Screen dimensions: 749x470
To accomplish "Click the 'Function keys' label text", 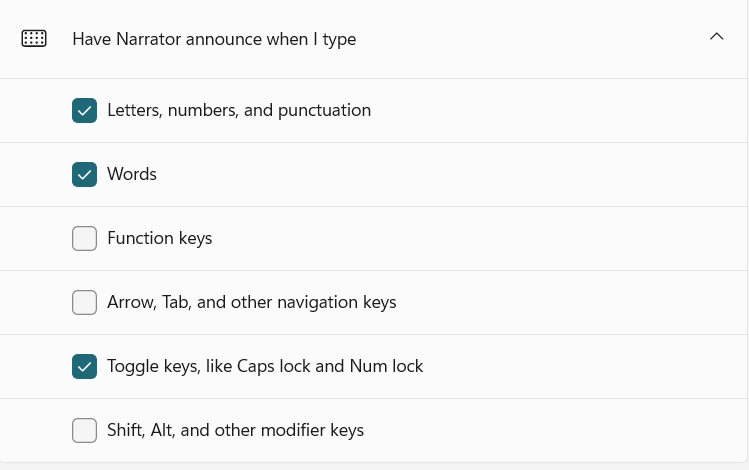I will click(159, 238).
